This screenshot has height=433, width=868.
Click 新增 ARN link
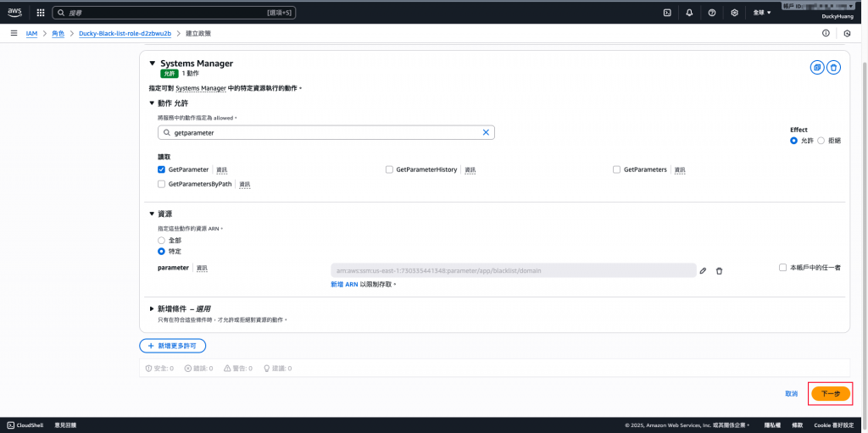[x=344, y=284]
